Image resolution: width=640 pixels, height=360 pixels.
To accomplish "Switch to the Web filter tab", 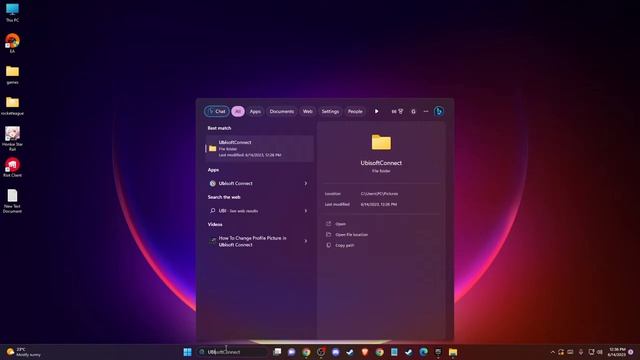I will [308, 111].
